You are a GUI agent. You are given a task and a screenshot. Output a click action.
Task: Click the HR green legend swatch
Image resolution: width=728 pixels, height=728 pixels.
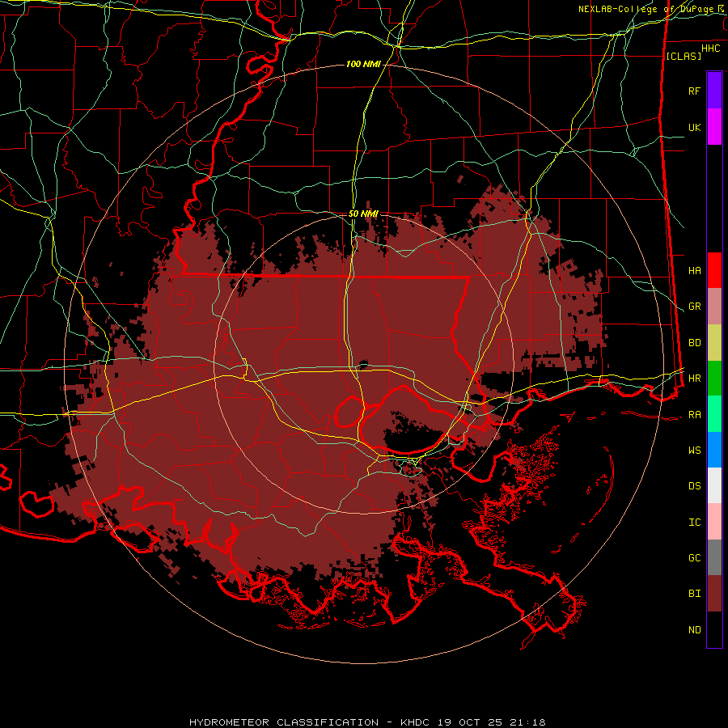click(714, 378)
